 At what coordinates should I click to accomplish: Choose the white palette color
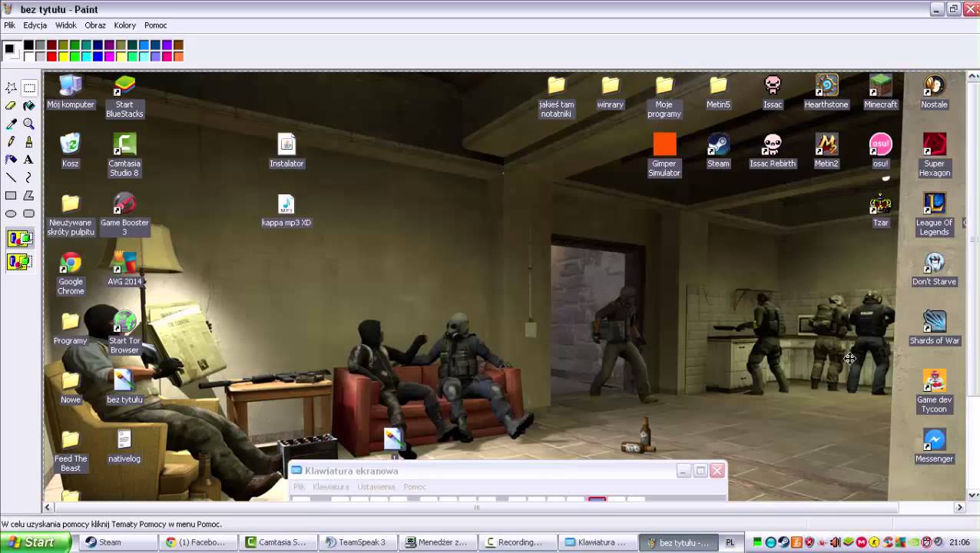coord(28,56)
